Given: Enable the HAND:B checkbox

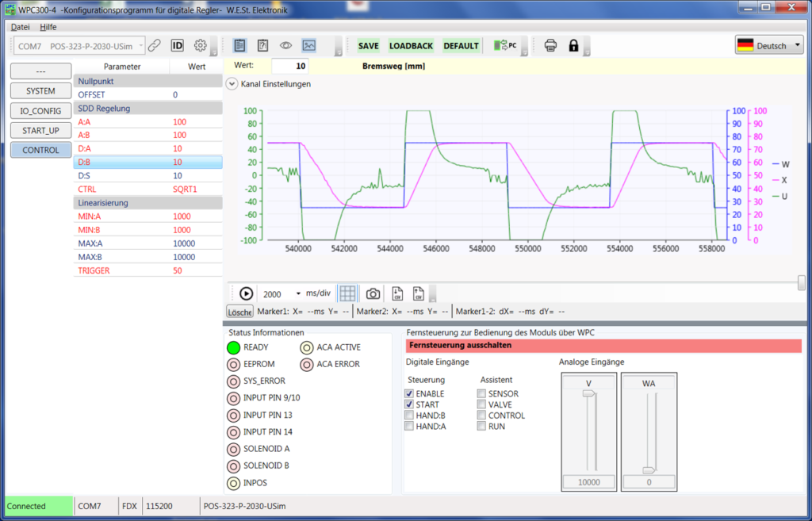Looking at the screenshot, I should pos(409,416).
